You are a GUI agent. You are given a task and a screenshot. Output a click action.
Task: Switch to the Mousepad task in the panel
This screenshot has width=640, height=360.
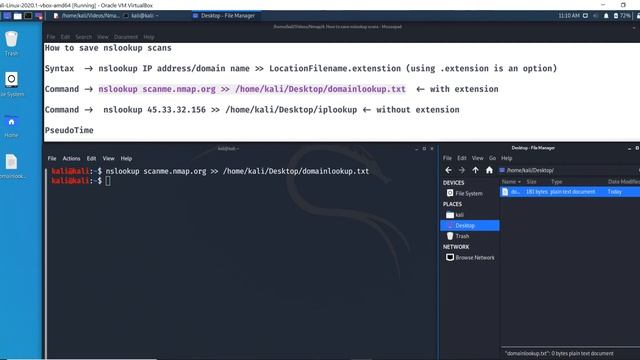(87, 16)
